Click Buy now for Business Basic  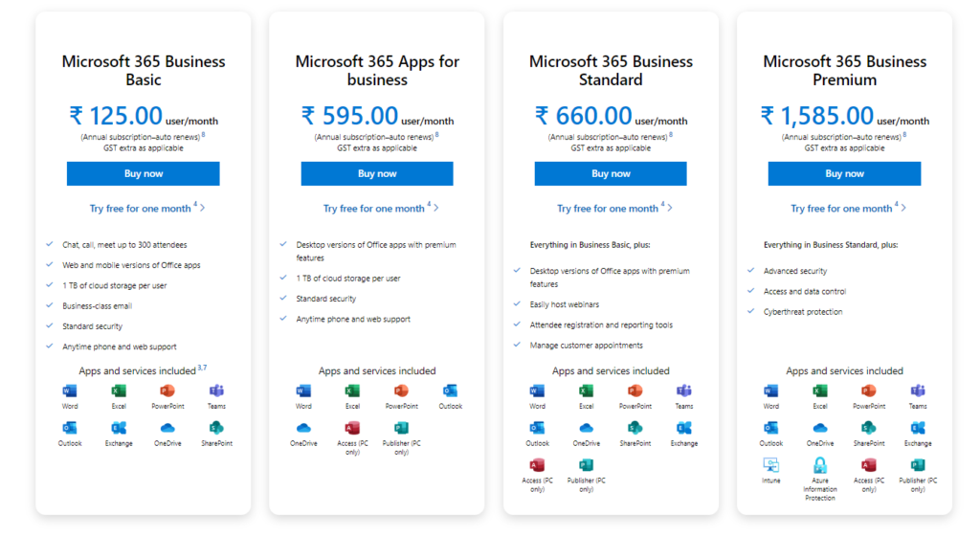tap(144, 173)
